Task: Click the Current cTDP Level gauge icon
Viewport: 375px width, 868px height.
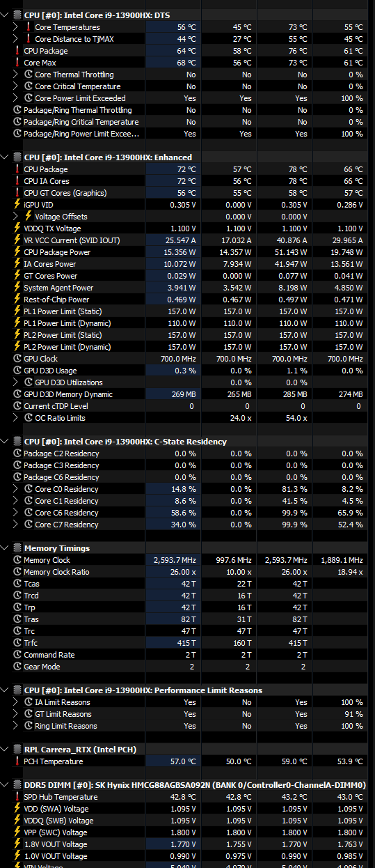Action: (17, 406)
